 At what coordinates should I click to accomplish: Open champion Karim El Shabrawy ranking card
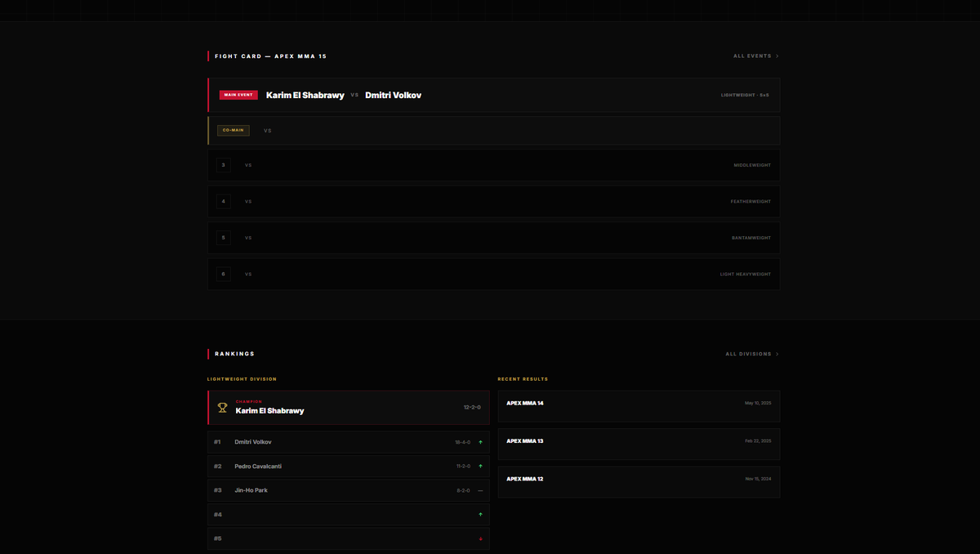tap(349, 407)
